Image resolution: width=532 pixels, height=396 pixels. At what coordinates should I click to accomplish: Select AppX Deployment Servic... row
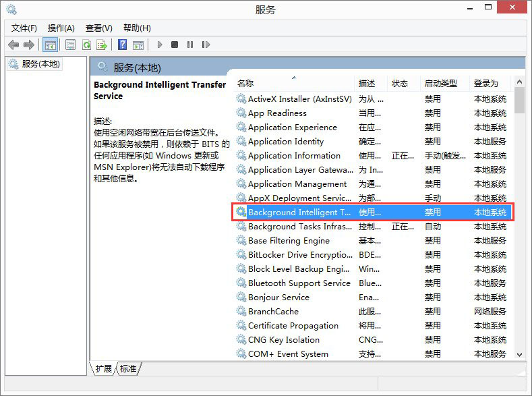(299, 198)
